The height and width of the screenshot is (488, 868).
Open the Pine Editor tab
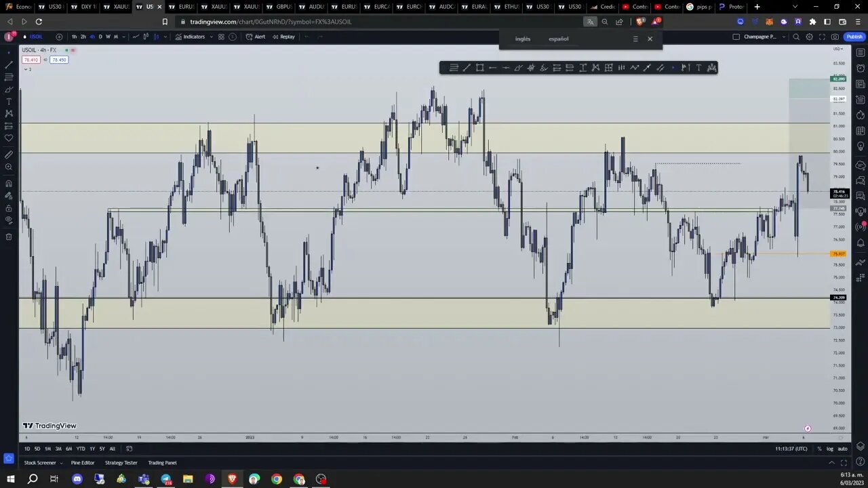[83, 463]
